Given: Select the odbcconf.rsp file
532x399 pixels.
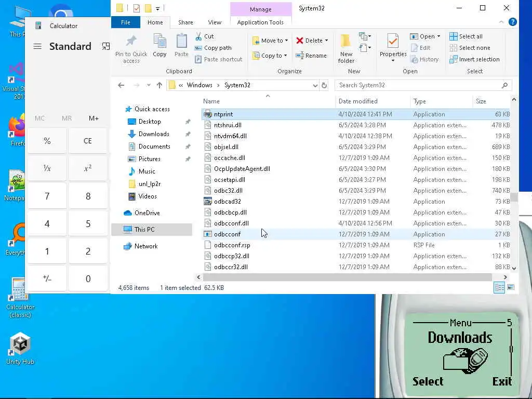Looking at the screenshot, I should coord(356,245).
